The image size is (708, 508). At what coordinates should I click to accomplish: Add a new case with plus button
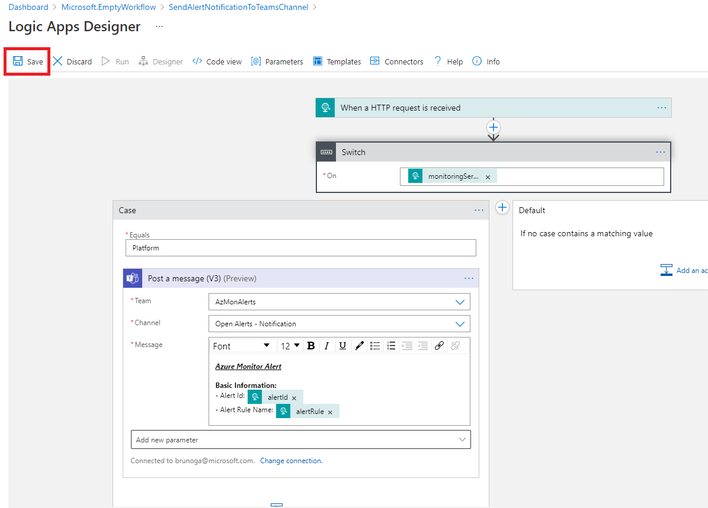tap(502, 208)
